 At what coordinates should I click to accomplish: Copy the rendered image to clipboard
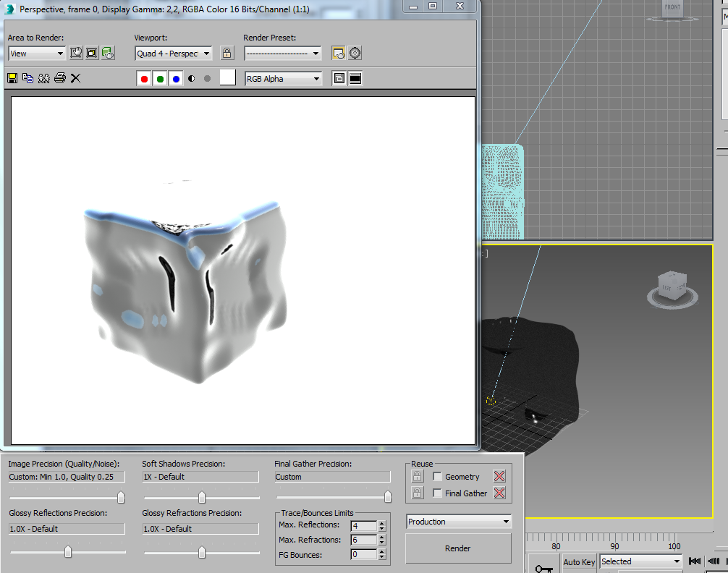(27, 78)
